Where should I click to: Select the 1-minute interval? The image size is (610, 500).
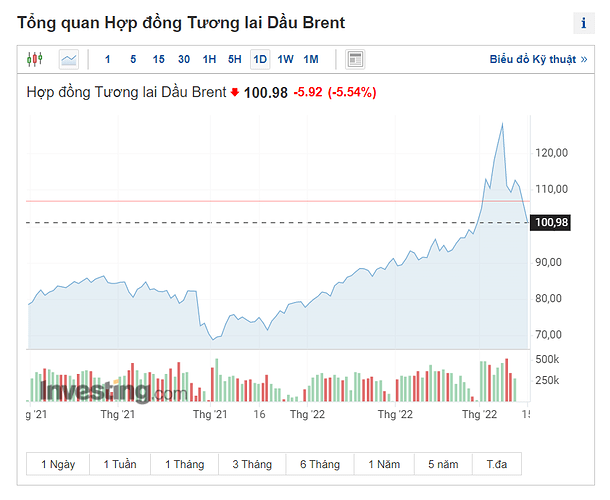click(108, 59)
